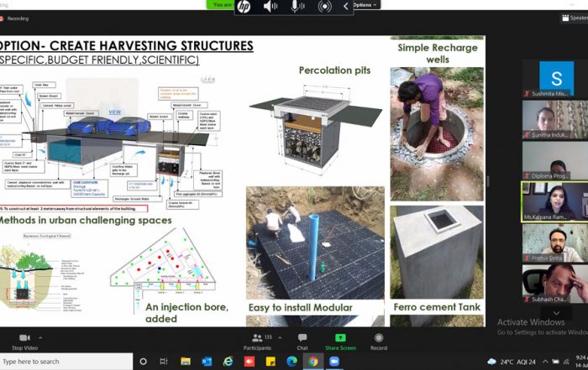Click the Recording indicator
The width and height of the screenshot is (588, 370).
coord(15,18)
